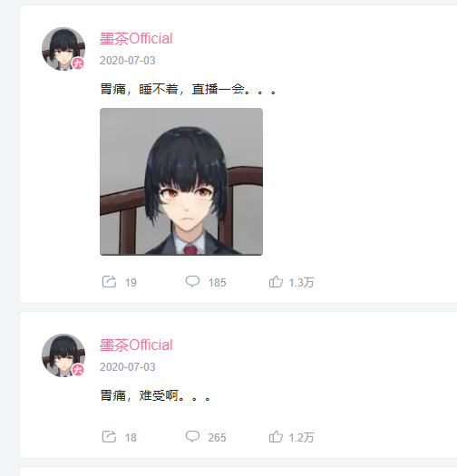457x476 pixels.
Task: Open comments icon on first post
Action: coord(192,281)
